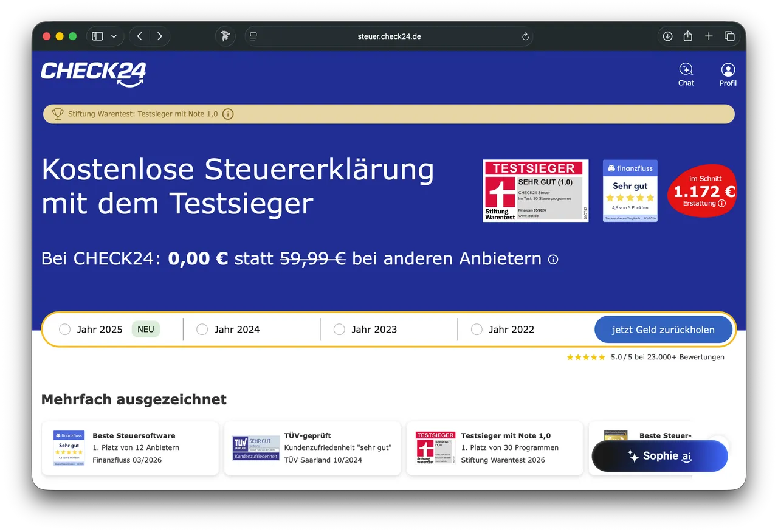Click '1. Platz von 30 Programmen' text
The image size is (778, 532).
509,448
